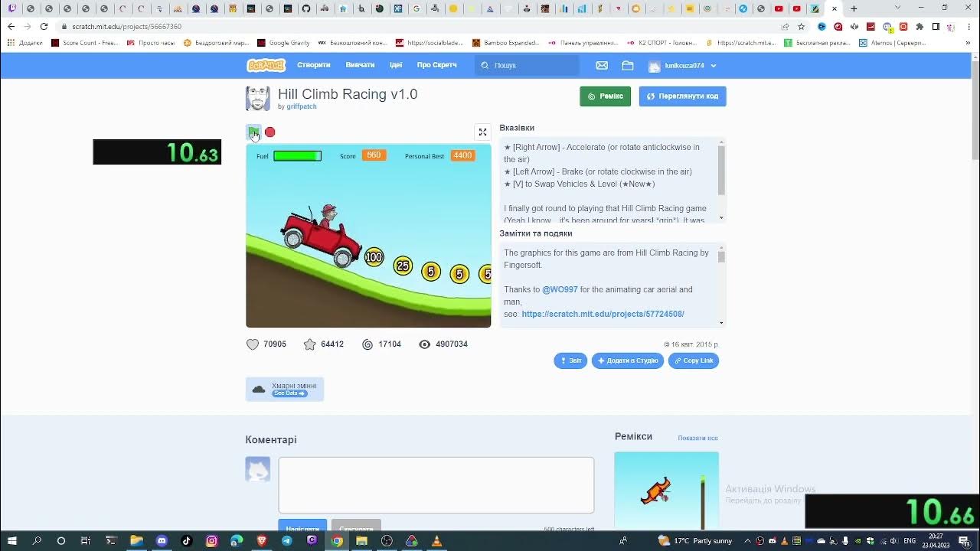Open See Data cloud variables button
Screen dimensions: 980x551
(x=289, y=393)
